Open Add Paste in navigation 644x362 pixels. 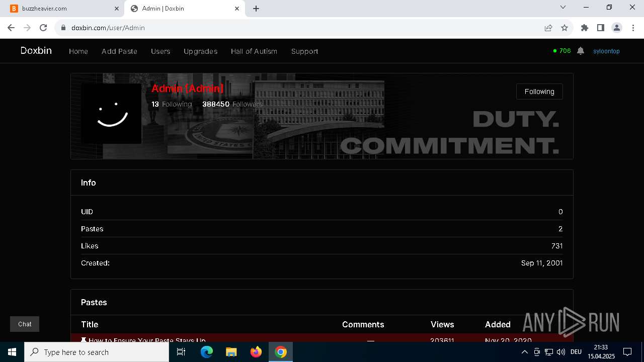[x=119, y=51]
